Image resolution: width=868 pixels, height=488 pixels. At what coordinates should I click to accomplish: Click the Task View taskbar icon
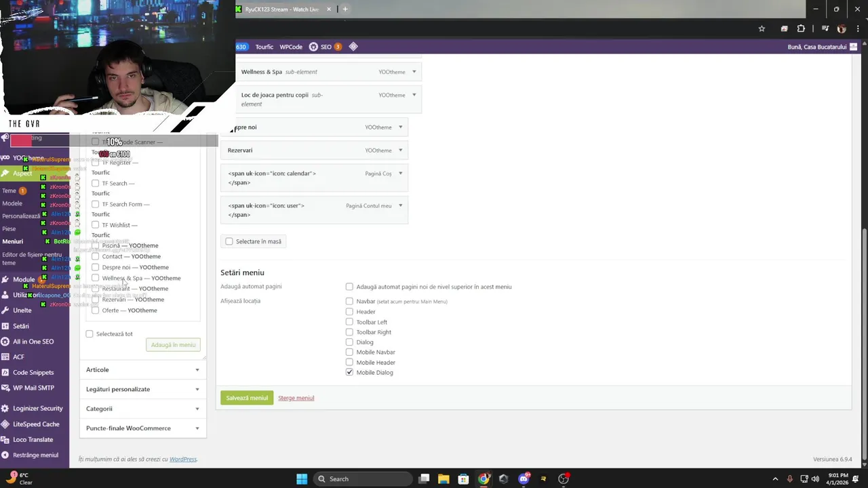(x=424, y=479)
